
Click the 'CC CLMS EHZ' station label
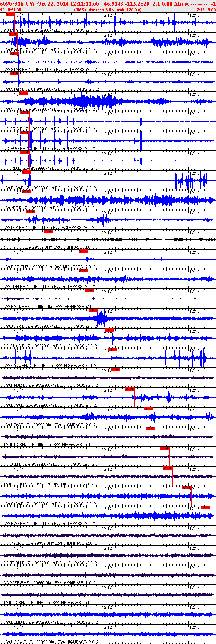click(x=17, y=346)
